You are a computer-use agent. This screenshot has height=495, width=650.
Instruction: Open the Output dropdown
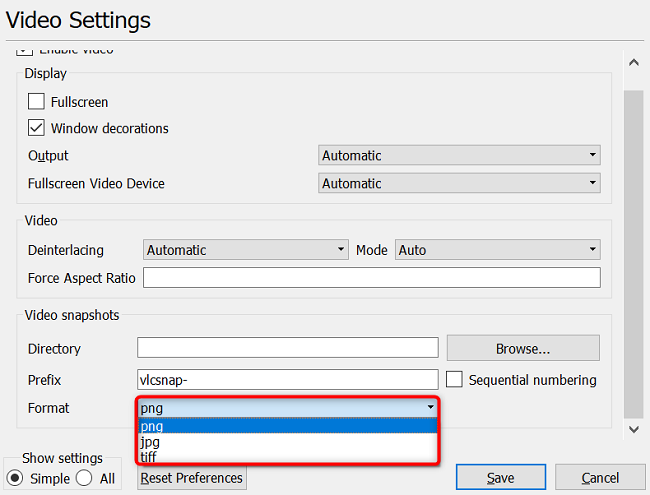point(460,156)
